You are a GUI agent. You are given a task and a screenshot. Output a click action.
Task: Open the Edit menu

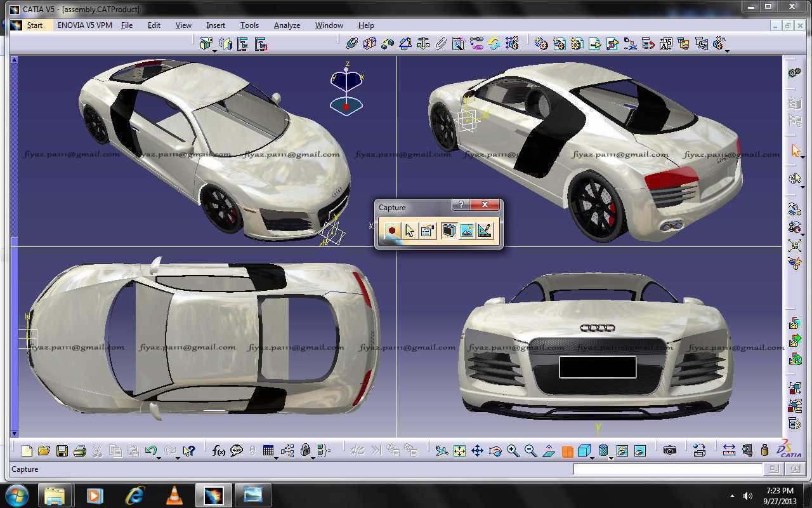click(154, 25)
